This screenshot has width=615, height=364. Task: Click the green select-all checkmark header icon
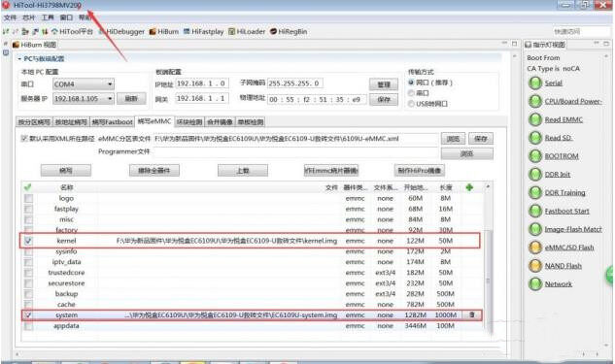(27, 187)
